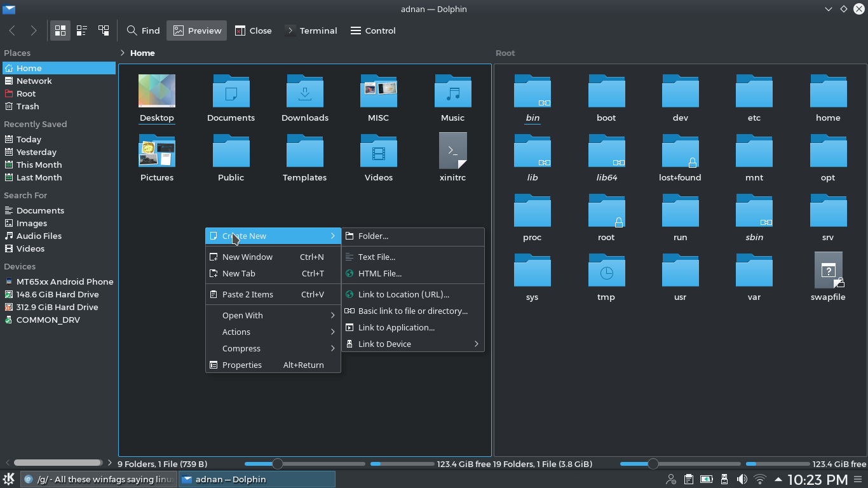Go back with the back arrow

[x=12, y=30]
